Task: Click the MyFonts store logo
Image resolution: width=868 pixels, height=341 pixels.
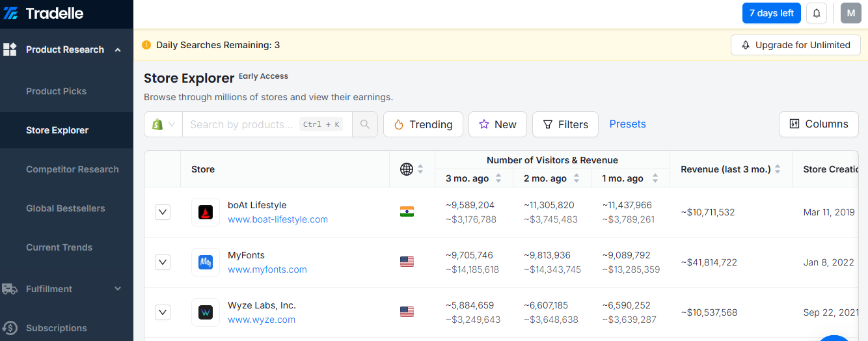Action: [x=206, y=262]
